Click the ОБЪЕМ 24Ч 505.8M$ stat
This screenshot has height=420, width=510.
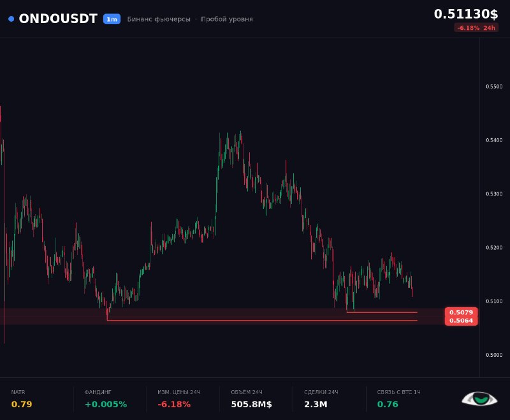click(x=251, y=399)
